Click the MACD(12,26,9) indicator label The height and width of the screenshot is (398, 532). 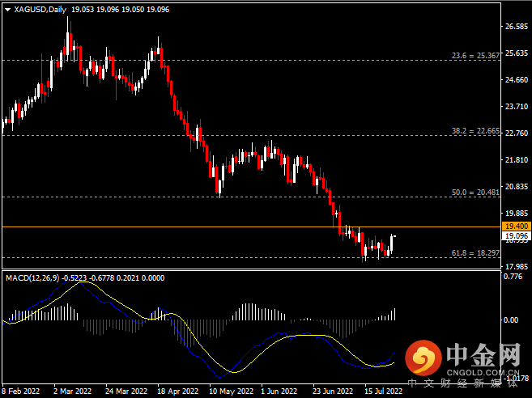(x=32, y=278)
